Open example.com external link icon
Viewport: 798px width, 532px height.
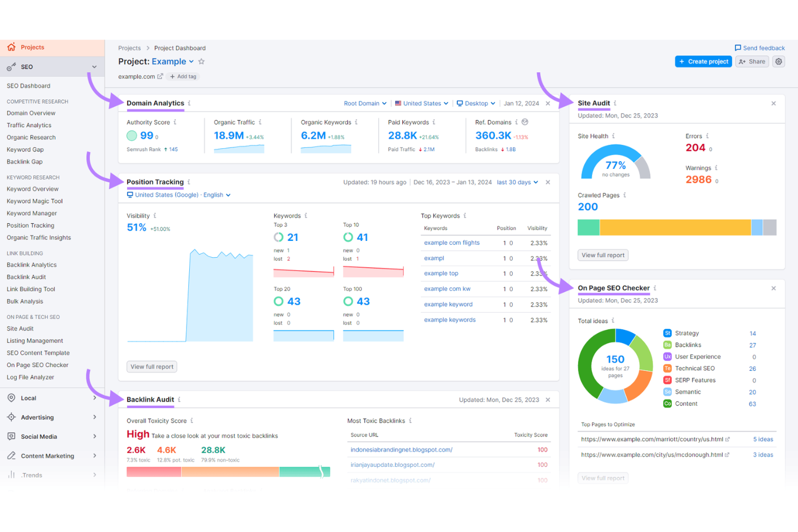(x=160, y=77)
